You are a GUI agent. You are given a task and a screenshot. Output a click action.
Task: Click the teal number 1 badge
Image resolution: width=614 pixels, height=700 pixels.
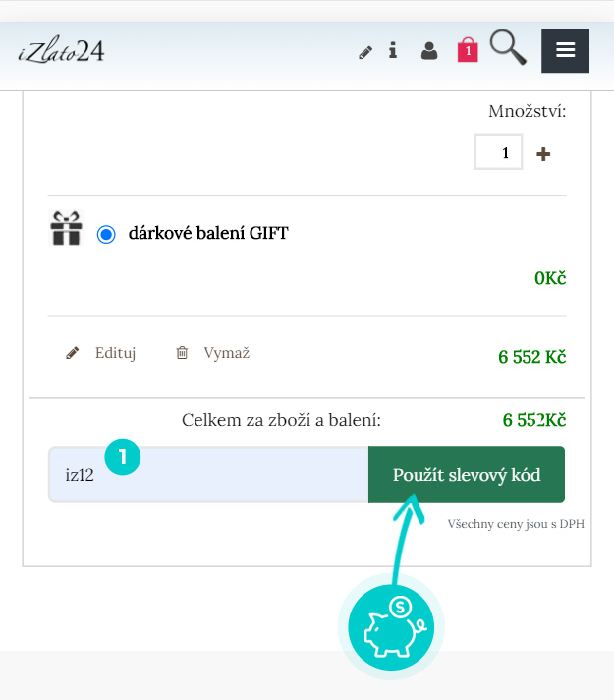pyautogui.click(x=122, y=457)
